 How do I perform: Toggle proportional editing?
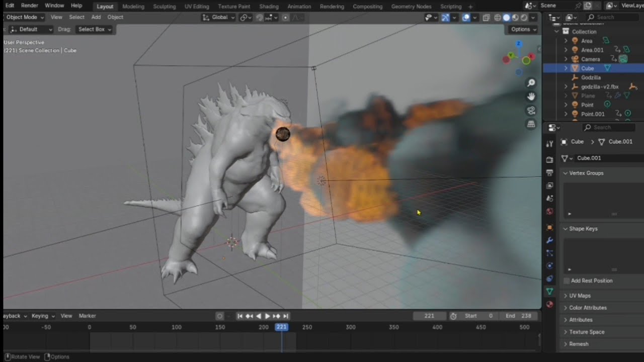tap(285, 18)
